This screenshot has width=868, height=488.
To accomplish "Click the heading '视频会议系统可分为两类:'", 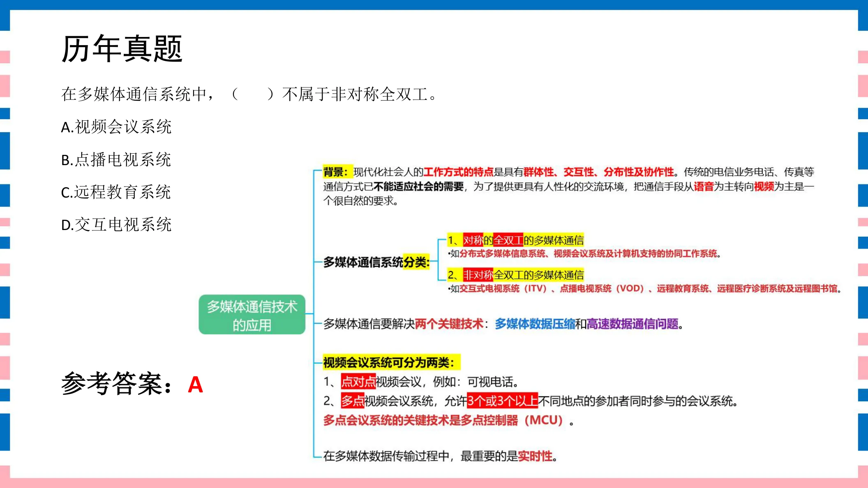I will [x=391, y=362].
